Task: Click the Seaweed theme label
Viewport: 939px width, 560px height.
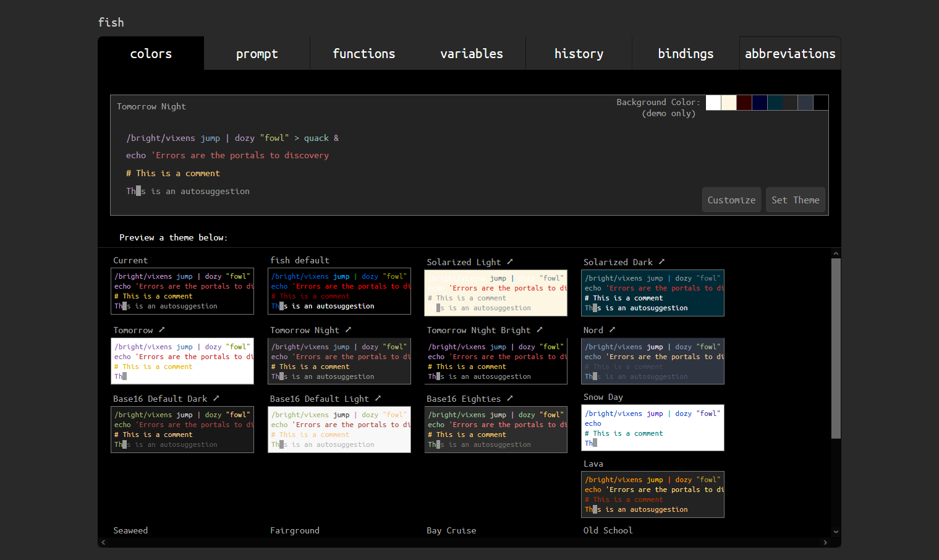Action: point(130,530)
